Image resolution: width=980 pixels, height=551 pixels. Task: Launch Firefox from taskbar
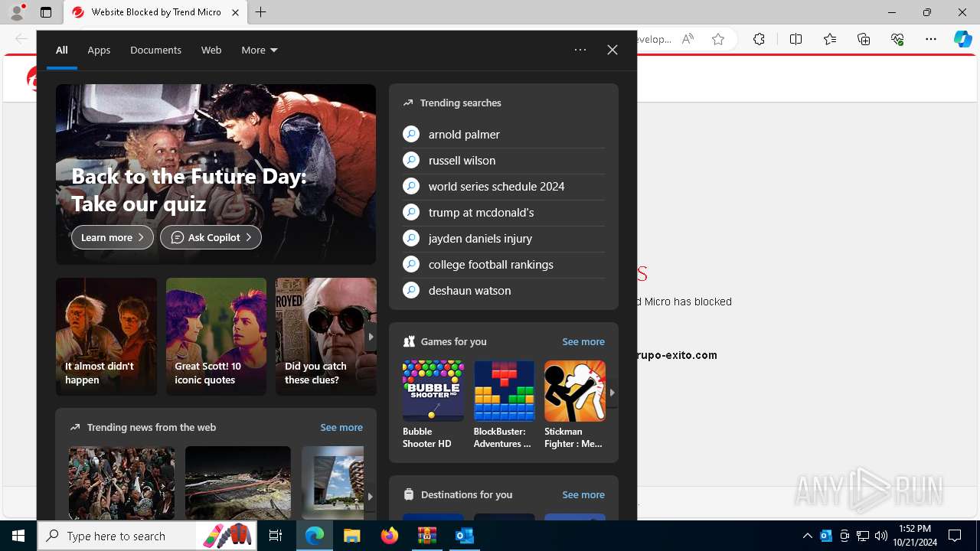click(390, 536)
